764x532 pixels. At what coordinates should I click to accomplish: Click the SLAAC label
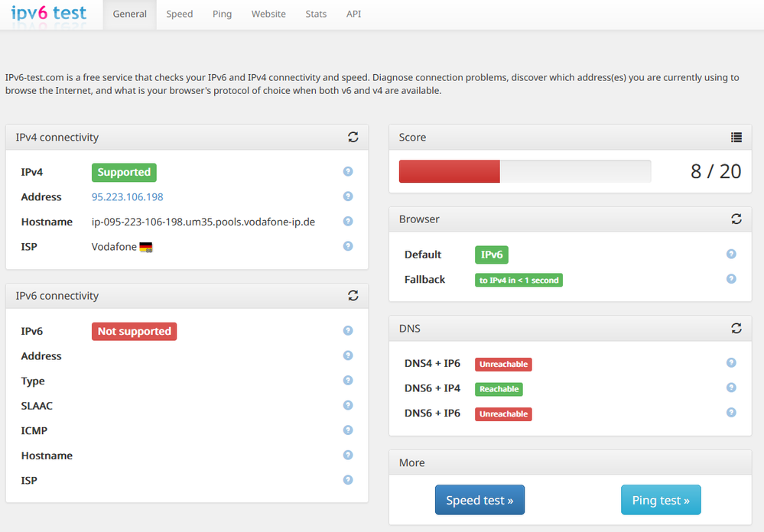[37, 406]
